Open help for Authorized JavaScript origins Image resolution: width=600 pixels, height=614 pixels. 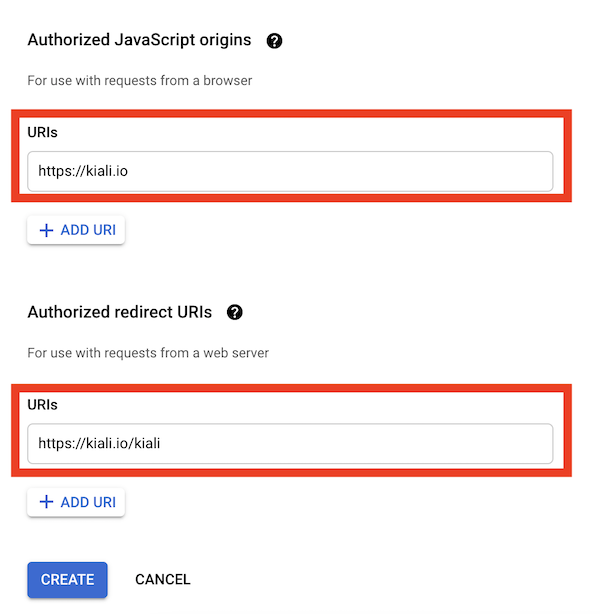[x=274, y=41]
